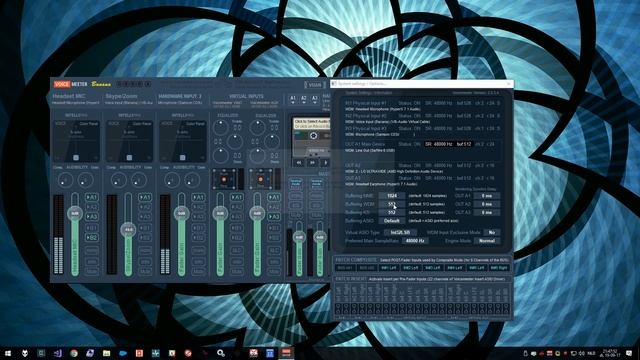Click IN1 Physical Input #1 row
Image resolution: width=640 pixels, height=360 pixels.
pyautogui.click(x=422, y=106)
